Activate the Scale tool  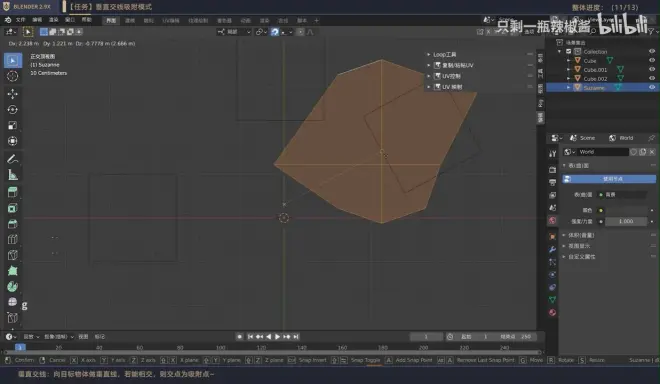click(x=13, y=125)
